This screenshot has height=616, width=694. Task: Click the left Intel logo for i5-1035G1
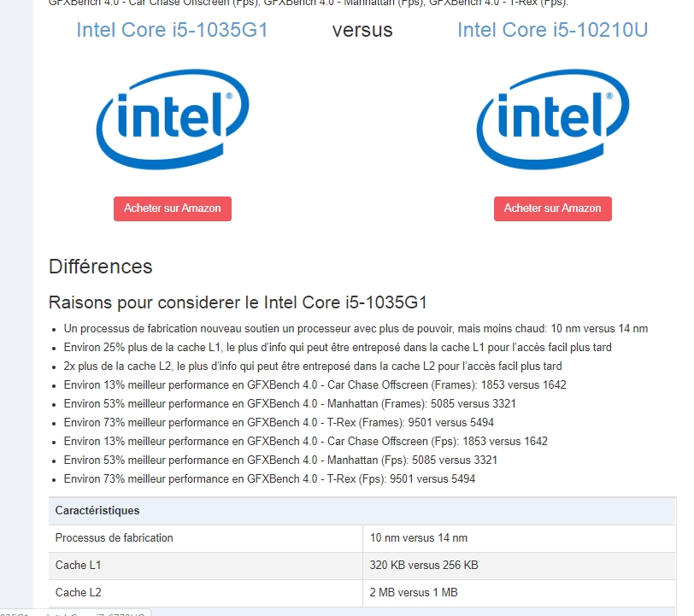click(173, 119)
